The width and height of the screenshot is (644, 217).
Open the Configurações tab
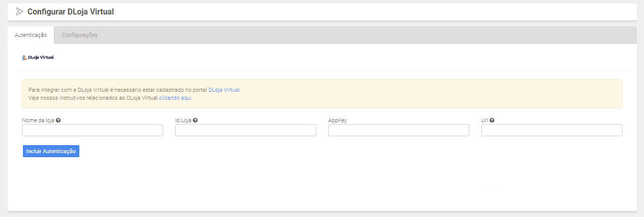[x=79, y=35]
